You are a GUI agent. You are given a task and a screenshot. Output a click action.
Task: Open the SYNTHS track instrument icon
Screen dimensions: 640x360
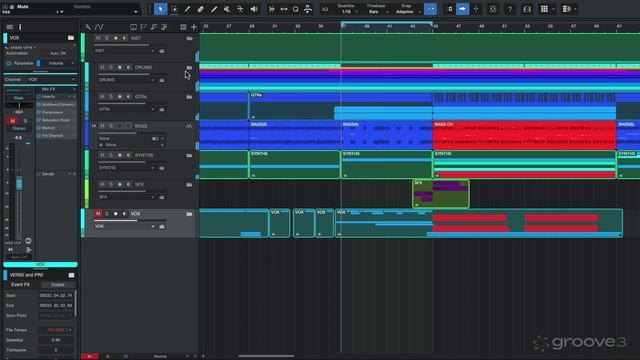coord(162,168)
